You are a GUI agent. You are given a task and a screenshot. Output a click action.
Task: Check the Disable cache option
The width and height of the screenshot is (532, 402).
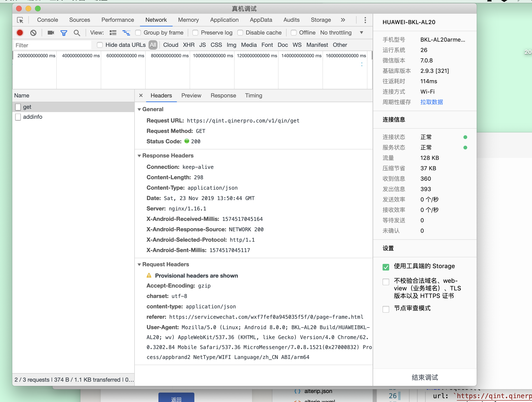(x=240, y=33)
